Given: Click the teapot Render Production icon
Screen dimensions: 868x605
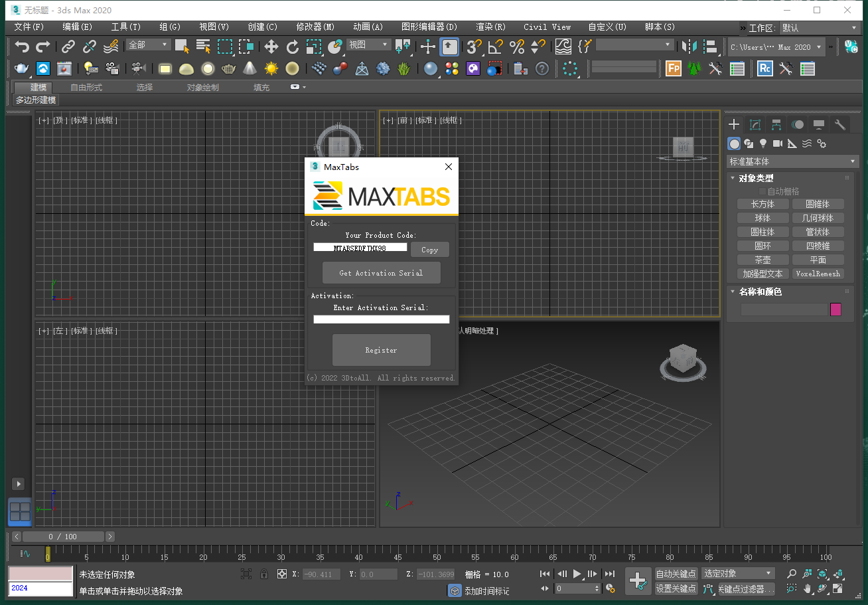Looking at the screenshot, I should coord(22,68).
